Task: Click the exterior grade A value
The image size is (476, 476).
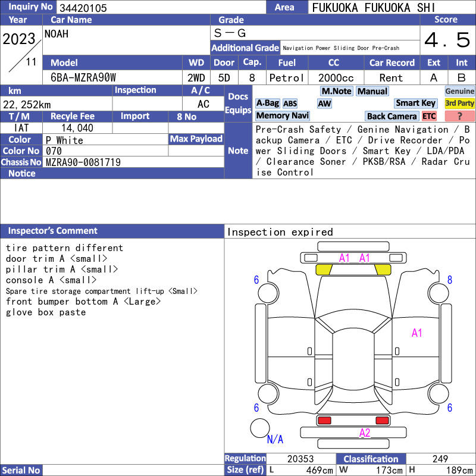Action: [x=434, y=78]
